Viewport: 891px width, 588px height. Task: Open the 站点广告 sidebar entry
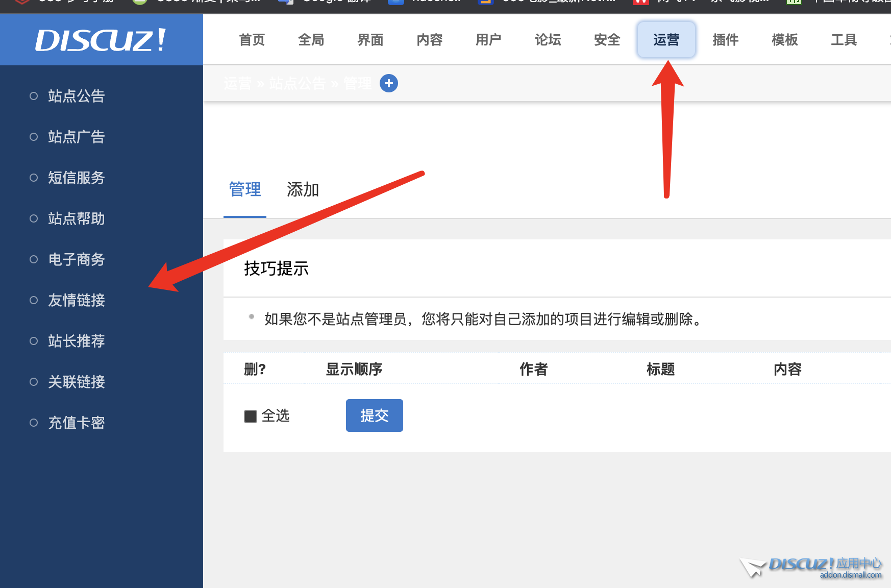click(76, 137)
